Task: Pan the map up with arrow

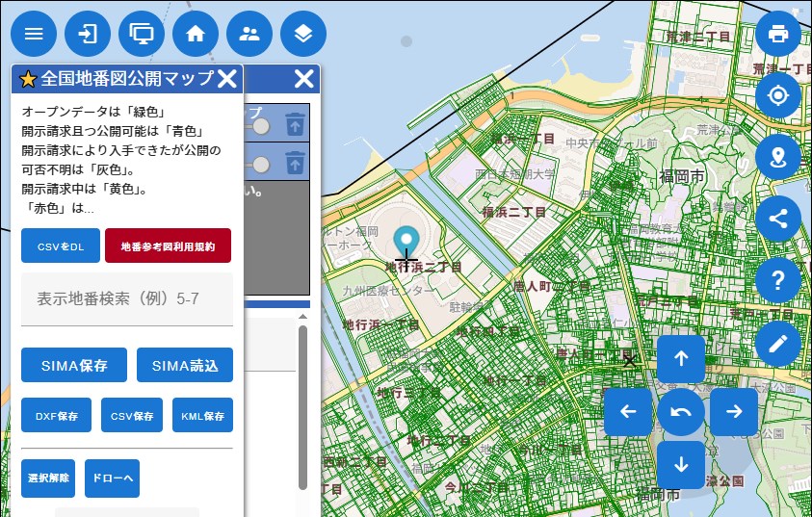Action: tap(681, 358)
